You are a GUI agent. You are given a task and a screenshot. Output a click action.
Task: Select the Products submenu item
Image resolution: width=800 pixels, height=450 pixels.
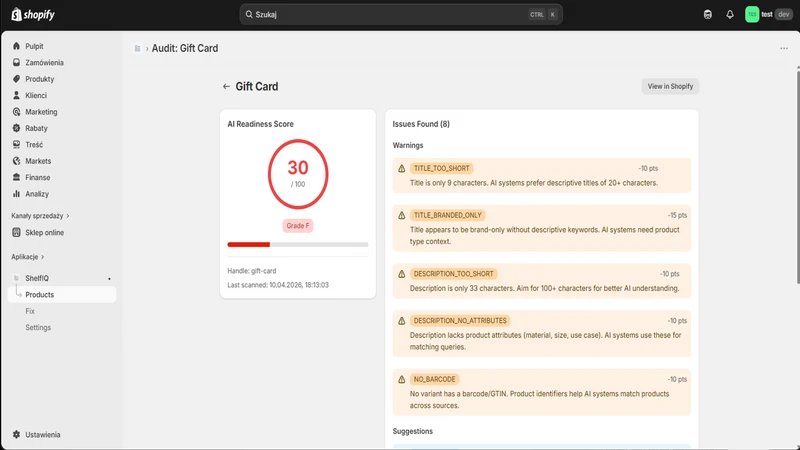[x=62, y=294]
